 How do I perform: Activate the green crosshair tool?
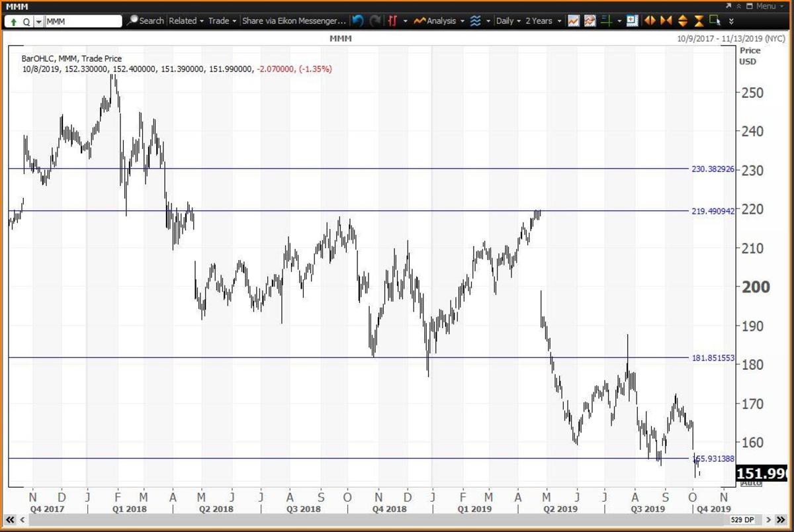tap(607, 21)
